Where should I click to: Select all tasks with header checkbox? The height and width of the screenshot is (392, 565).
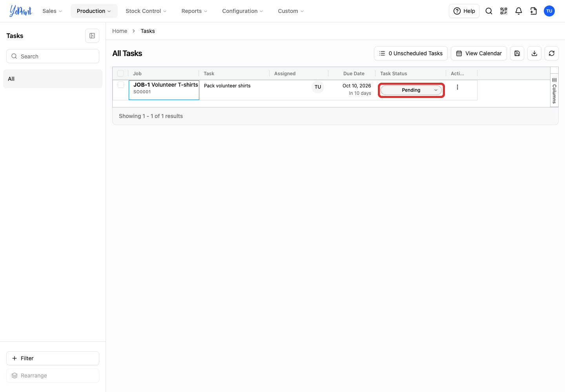point(120,73)
